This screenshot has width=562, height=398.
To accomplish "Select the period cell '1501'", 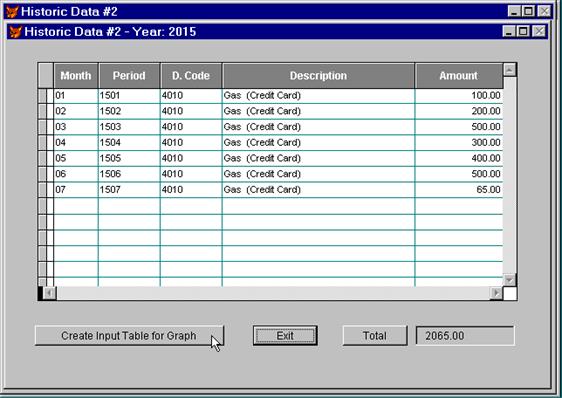I will tap(129, 96).
